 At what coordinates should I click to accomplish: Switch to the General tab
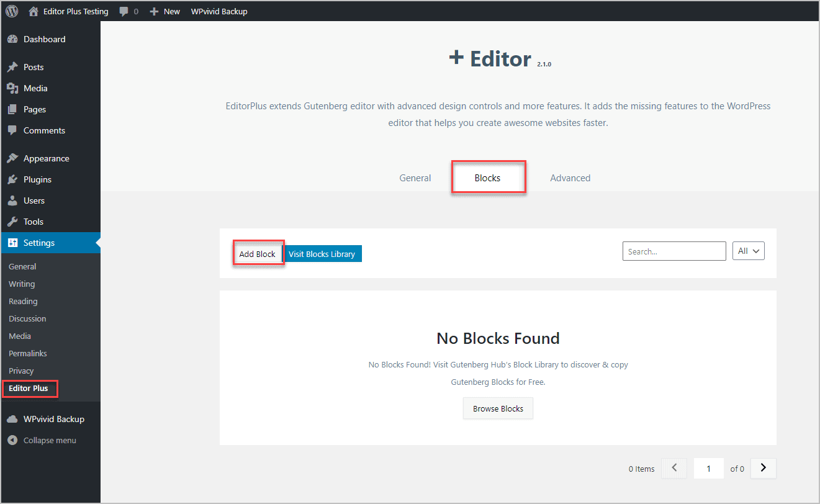[415, 178]
